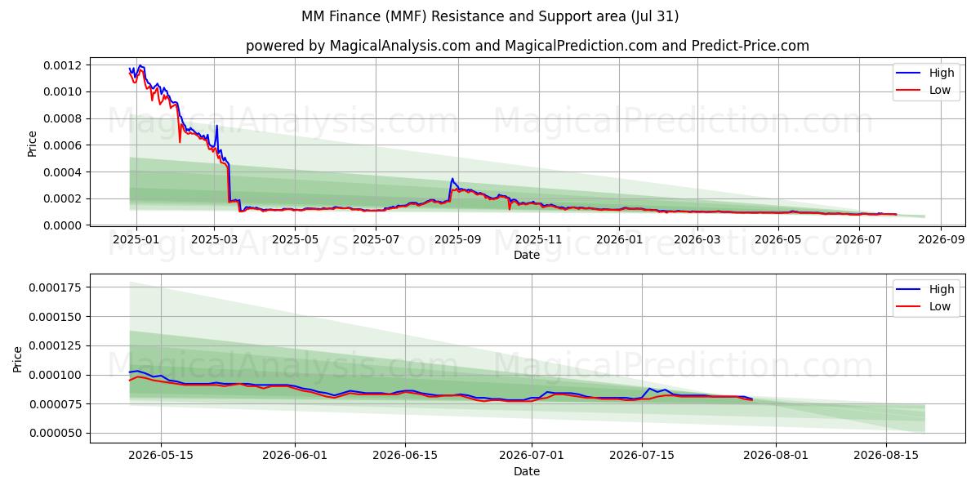
Task: Click the '2026-07-01' x-axis label in the bottom chart
Action: tap(532, 457)
